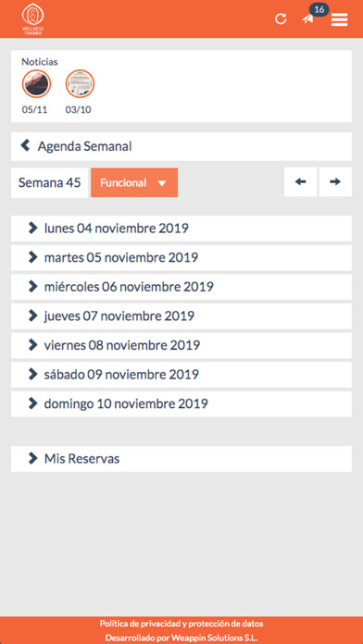Go back using Agenda Semanal chevron
The width and height of the screenshot is (363, 644).
tap(26, 145)
